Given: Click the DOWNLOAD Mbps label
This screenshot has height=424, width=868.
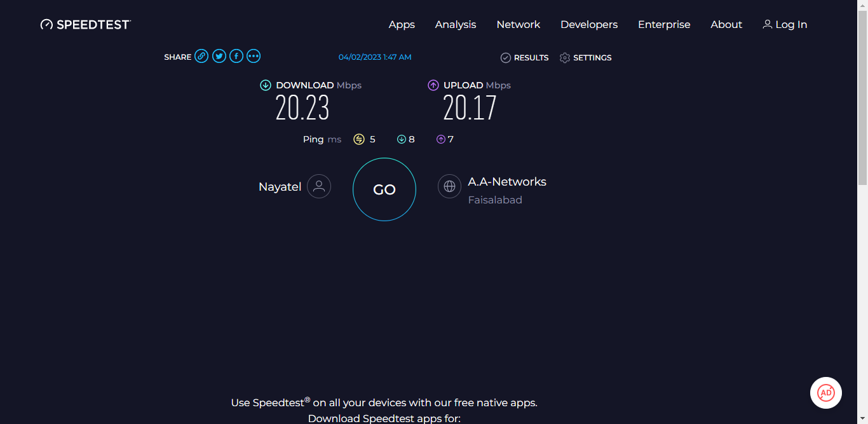Looking at the screenshot, I should [x=319, y=85].
